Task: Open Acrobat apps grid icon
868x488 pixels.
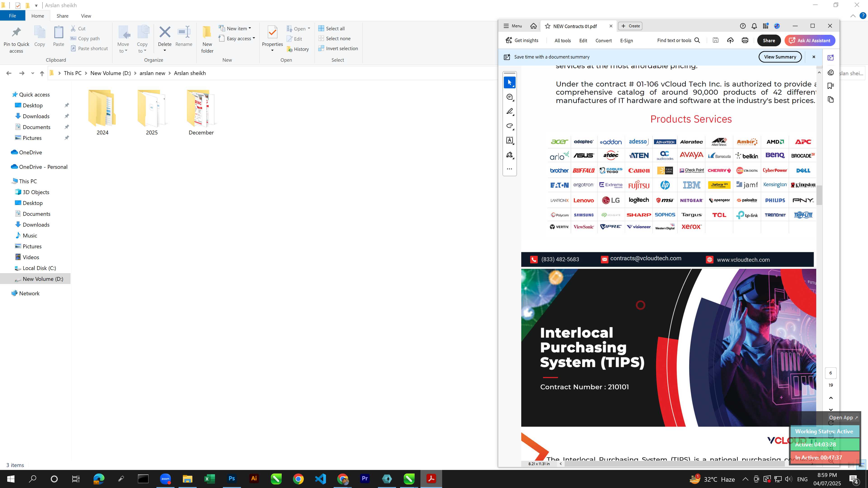Action: pos(766,26)
